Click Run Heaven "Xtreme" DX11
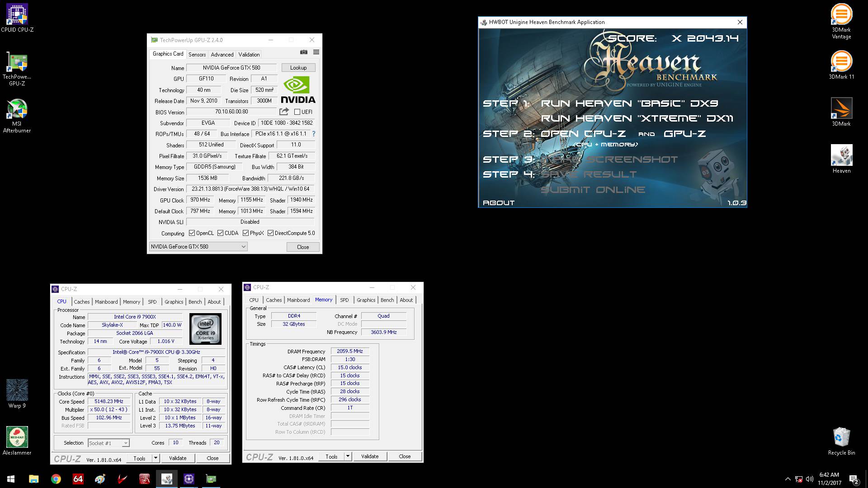 (637, 118)
